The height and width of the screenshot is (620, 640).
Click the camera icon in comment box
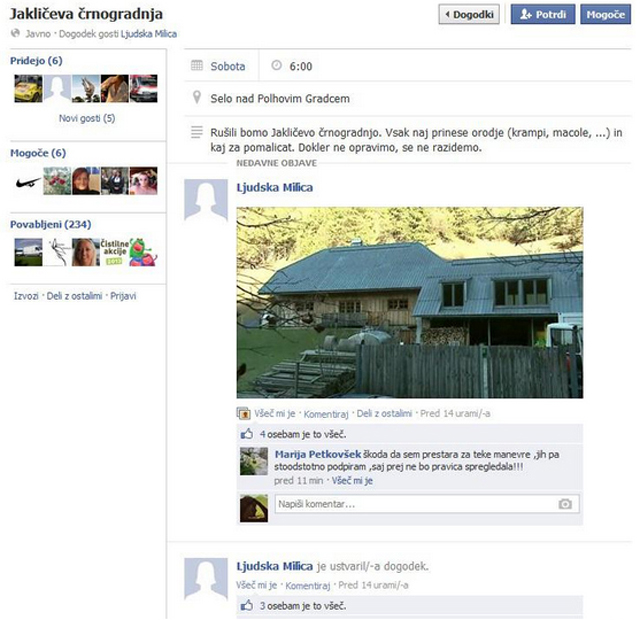(x=565, y=504)
